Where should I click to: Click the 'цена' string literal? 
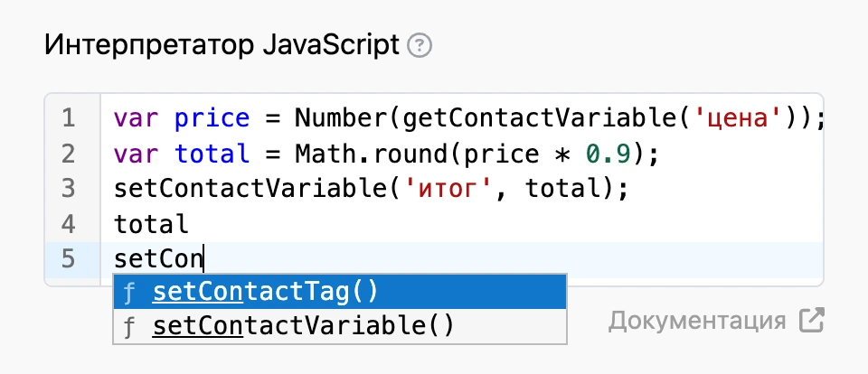point(734,118)
